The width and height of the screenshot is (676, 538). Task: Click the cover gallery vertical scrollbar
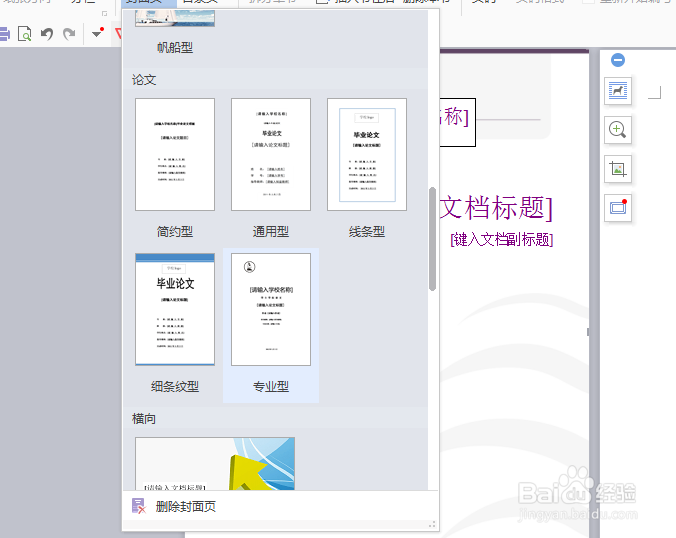(x=432, y=239)
